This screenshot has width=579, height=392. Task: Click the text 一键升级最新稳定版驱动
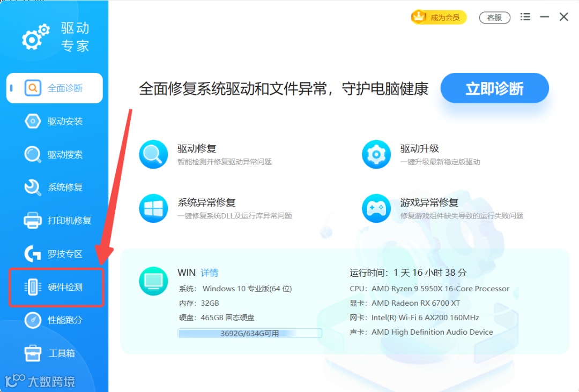click(x=440, y=162)
